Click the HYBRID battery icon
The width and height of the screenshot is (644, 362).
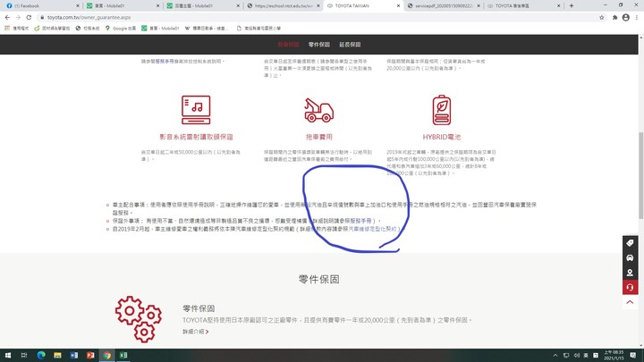(442, 110)
